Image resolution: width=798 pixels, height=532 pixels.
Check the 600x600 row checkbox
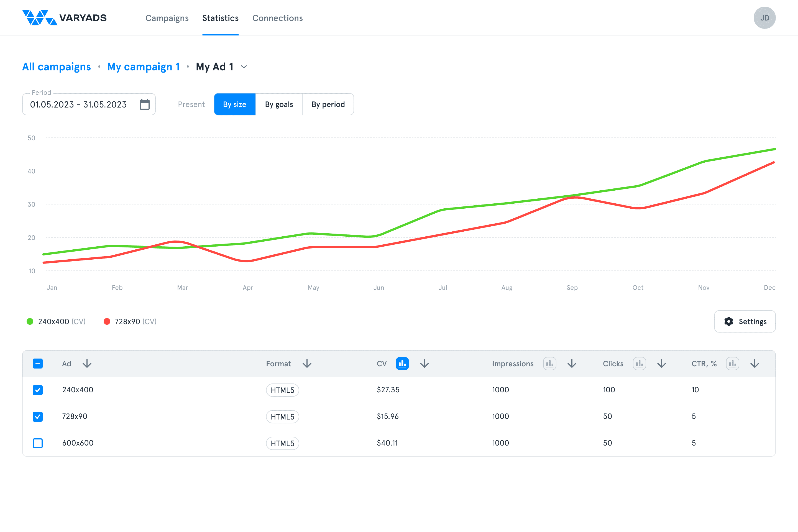pos(38,443)
